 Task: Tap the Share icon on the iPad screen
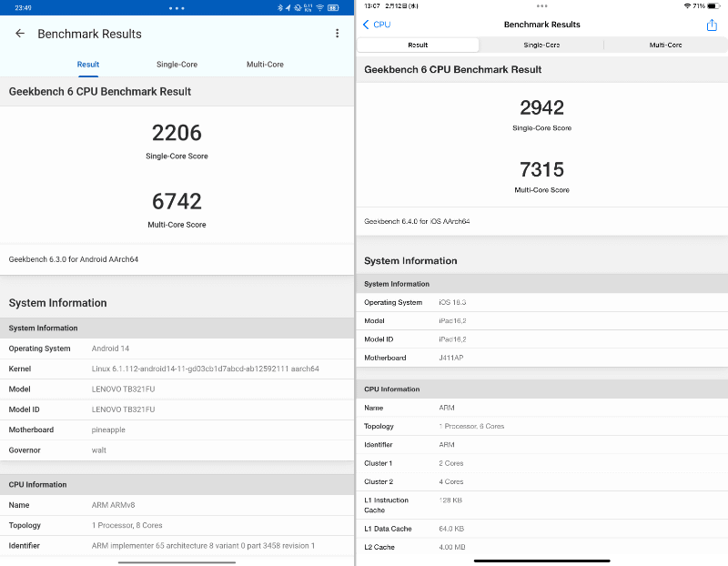point(712,25)
